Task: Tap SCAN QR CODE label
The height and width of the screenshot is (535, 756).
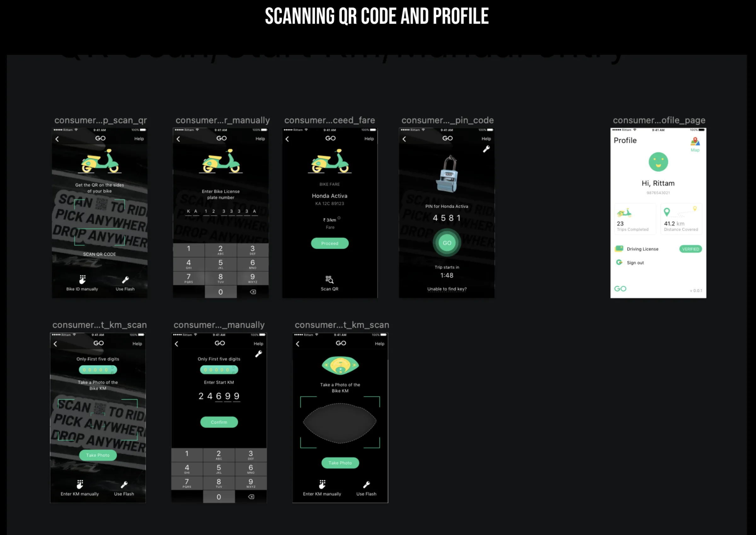Action: [100, 254]
